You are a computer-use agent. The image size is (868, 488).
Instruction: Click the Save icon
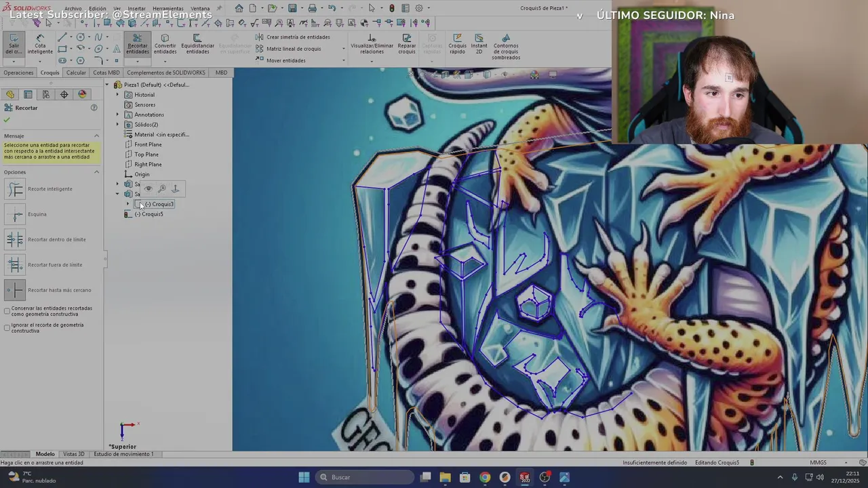292,8
